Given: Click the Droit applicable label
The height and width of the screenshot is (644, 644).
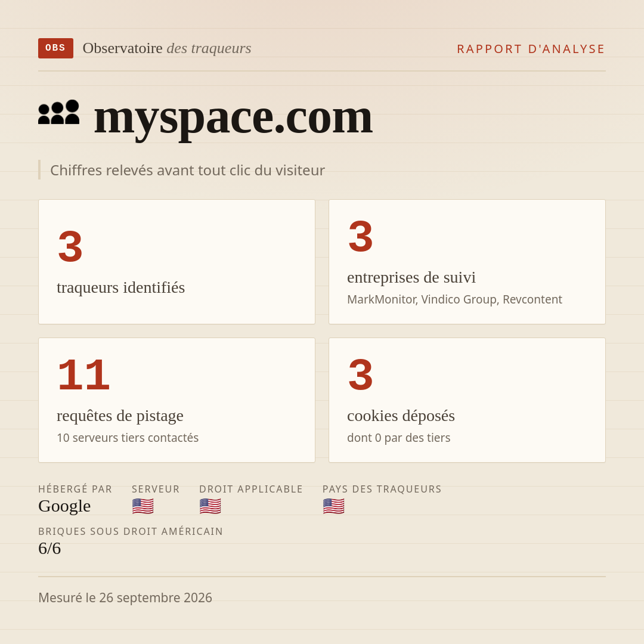Looking at the screenshot, I should point(251,489).
